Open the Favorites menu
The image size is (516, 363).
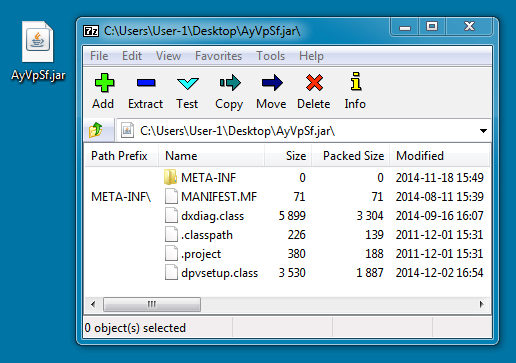218,56
